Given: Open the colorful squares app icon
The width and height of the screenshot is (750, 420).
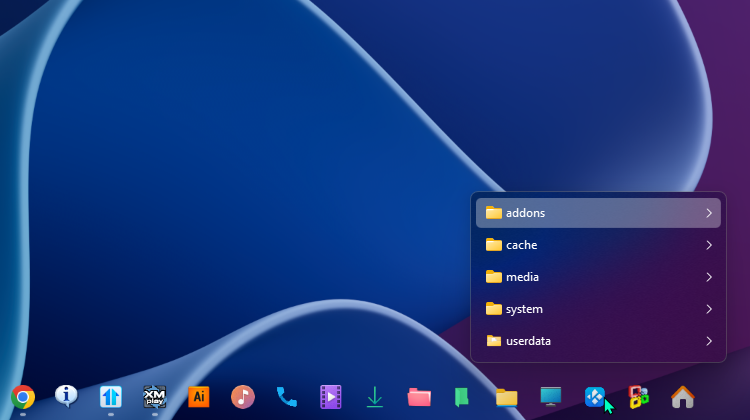Looking at the screenshot, I should click(639, 397).
